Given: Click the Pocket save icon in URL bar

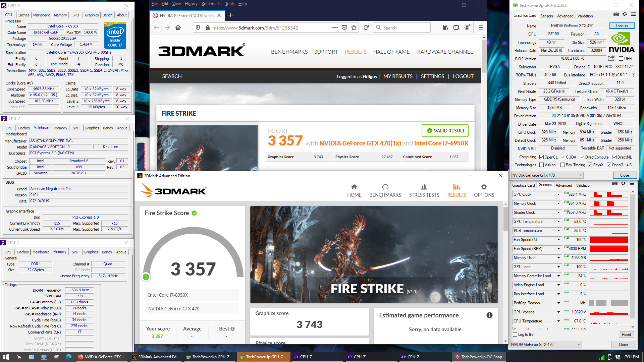Looking at the screenshot, I should click(x=344, y=27).
